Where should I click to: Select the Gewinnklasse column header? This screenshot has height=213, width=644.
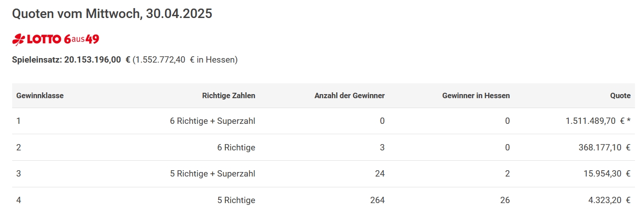pyautogui.click(x=40, y=95)
